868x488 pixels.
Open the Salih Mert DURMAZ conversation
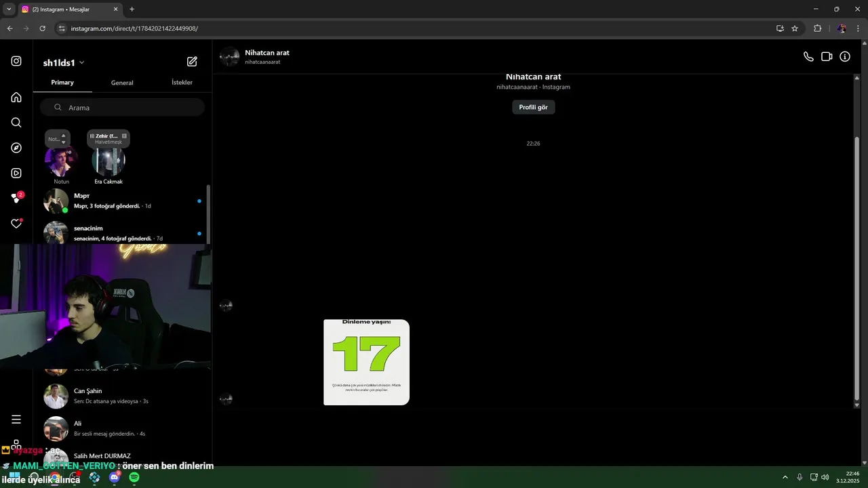122,456
